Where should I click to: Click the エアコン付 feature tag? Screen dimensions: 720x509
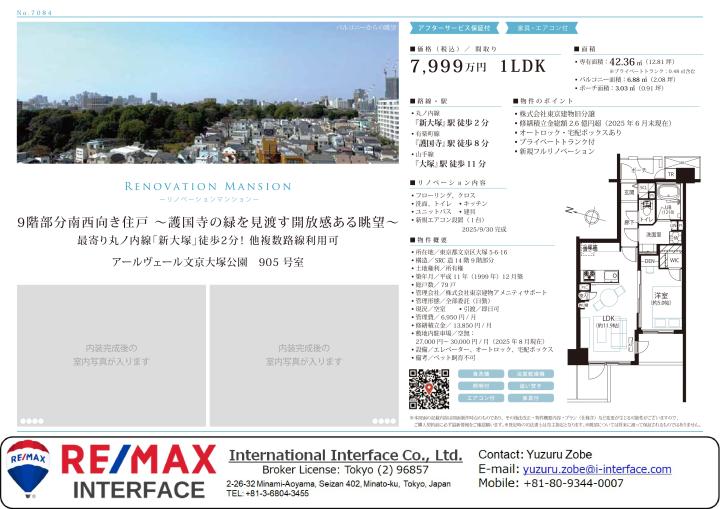[x=482, y=397]
